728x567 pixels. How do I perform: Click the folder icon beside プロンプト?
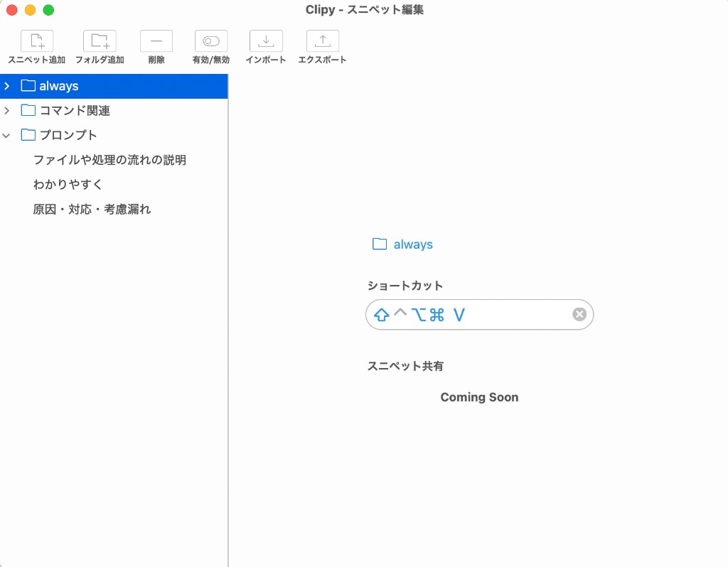pyautogui.click(x=28, y=134)
